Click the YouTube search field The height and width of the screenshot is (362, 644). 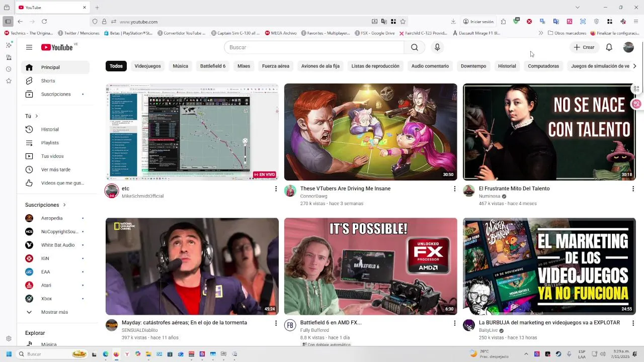click(x=314, y=47)
